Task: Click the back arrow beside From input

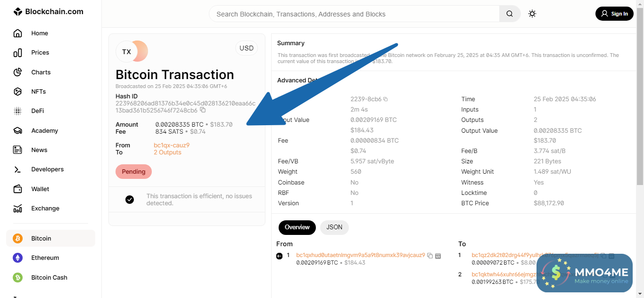Action: click(279, 256)
